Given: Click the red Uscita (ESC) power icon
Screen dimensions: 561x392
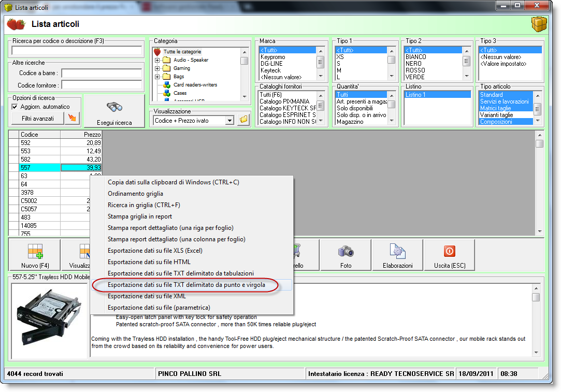Looking at the screenshot, I should [450, 251].
